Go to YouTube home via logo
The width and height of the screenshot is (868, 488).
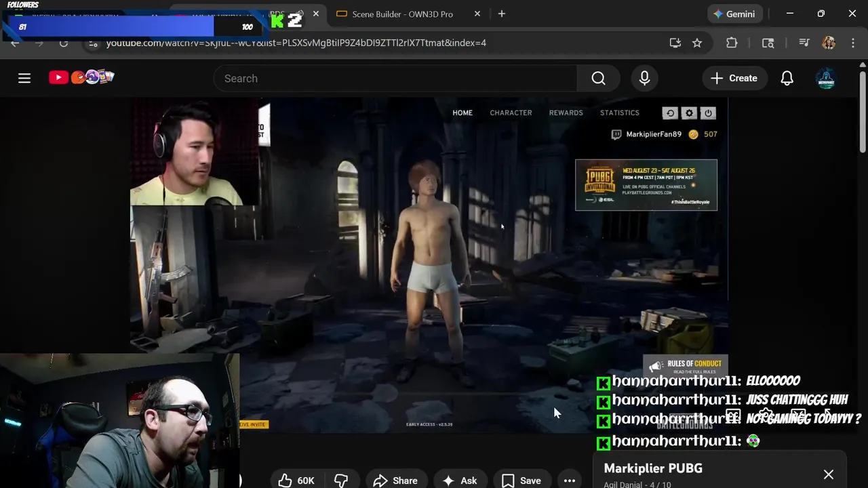click(x=81, y=77)
